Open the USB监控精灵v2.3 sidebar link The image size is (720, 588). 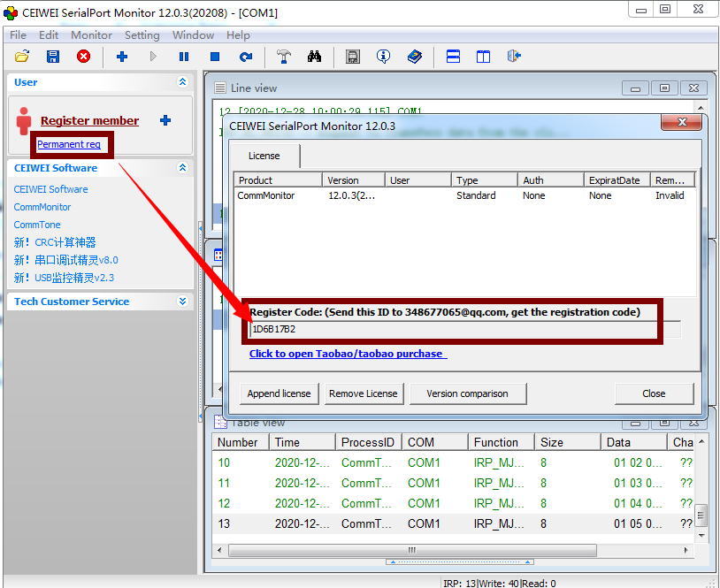pos(64,278)
